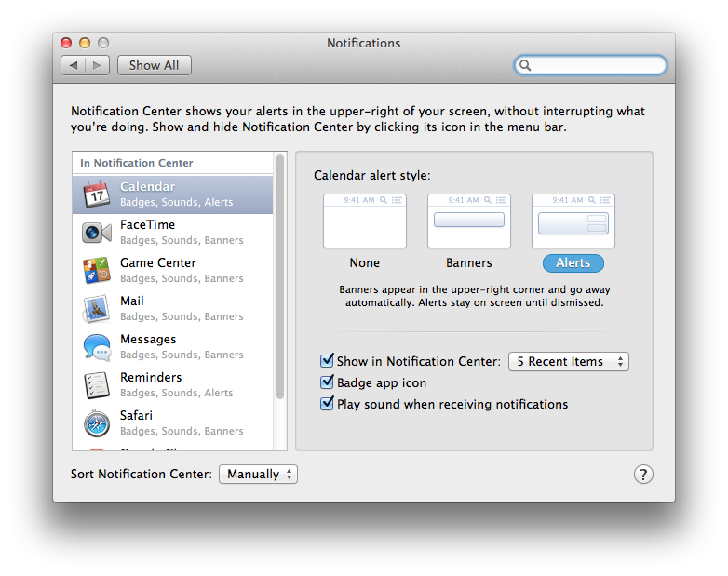Screen dimensions: 728x576
Task: Open the 5 Recent Items dropdown
Action: pyautogui.click(x=569, y=361)
